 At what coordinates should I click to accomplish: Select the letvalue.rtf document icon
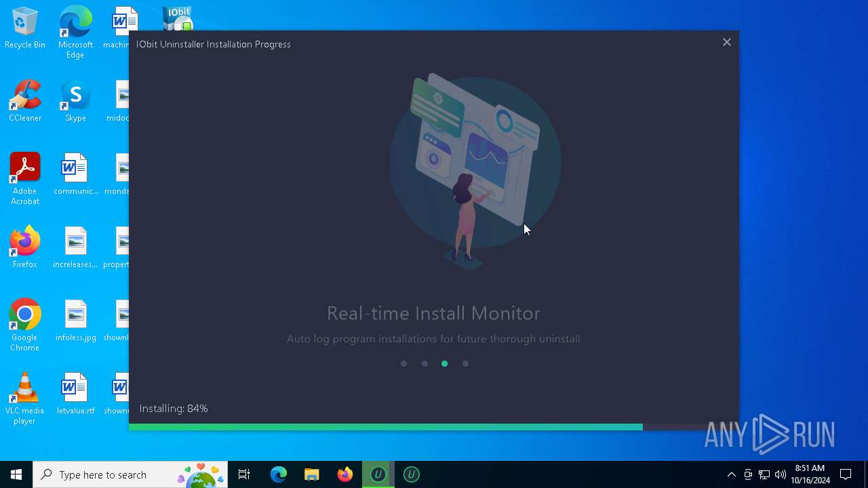75,394
